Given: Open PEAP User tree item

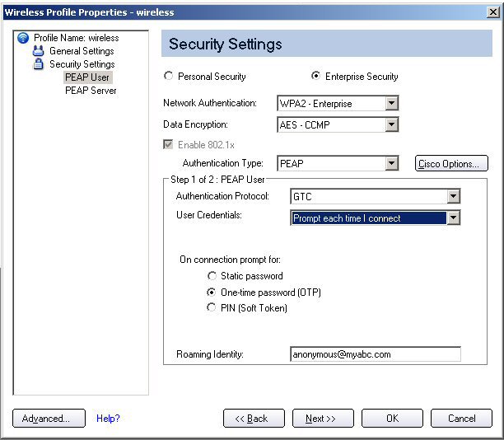Looking at the screenshot, I should click(87, 77).
